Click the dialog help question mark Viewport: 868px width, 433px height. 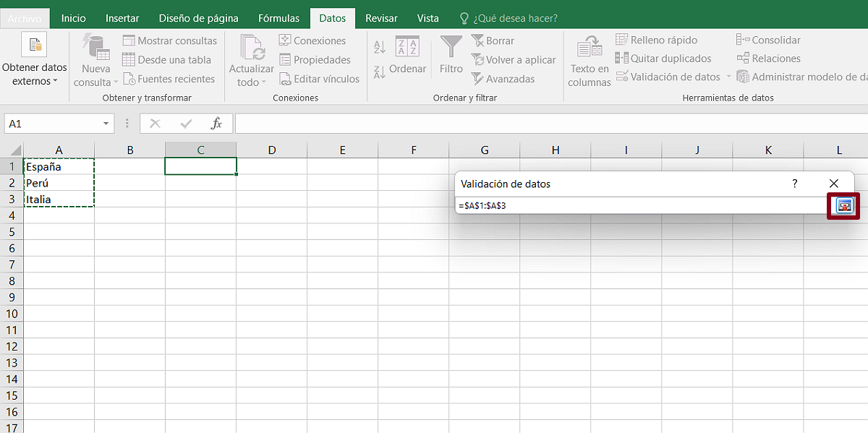click(795, 184)
